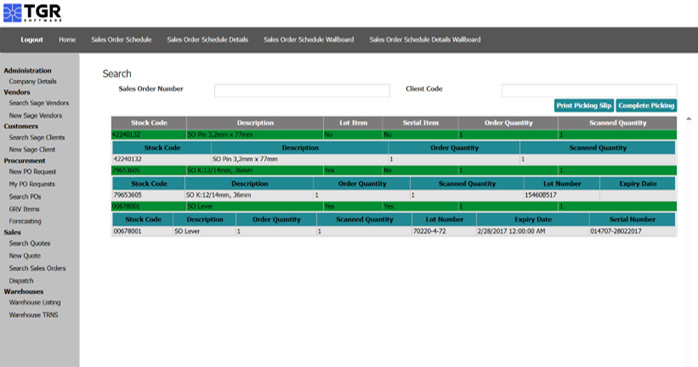Screen dimensions: 698x367
Task: Click expiry date 2/28/2017 12:00:00 AM
Action: coord(511,231)
